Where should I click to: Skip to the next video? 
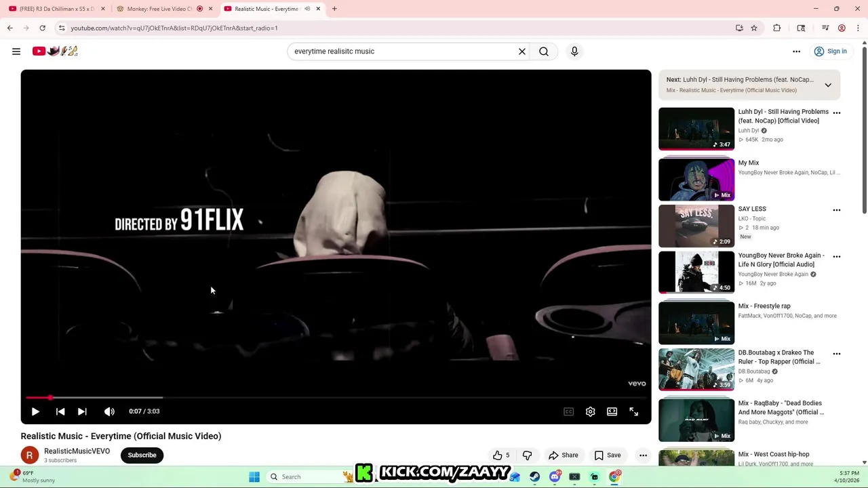(82, 411)
